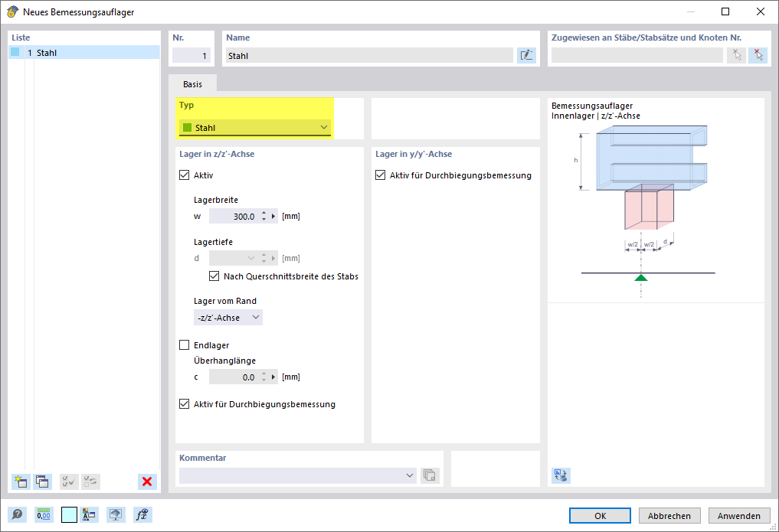Click the copy design support icon

point(42,481)
